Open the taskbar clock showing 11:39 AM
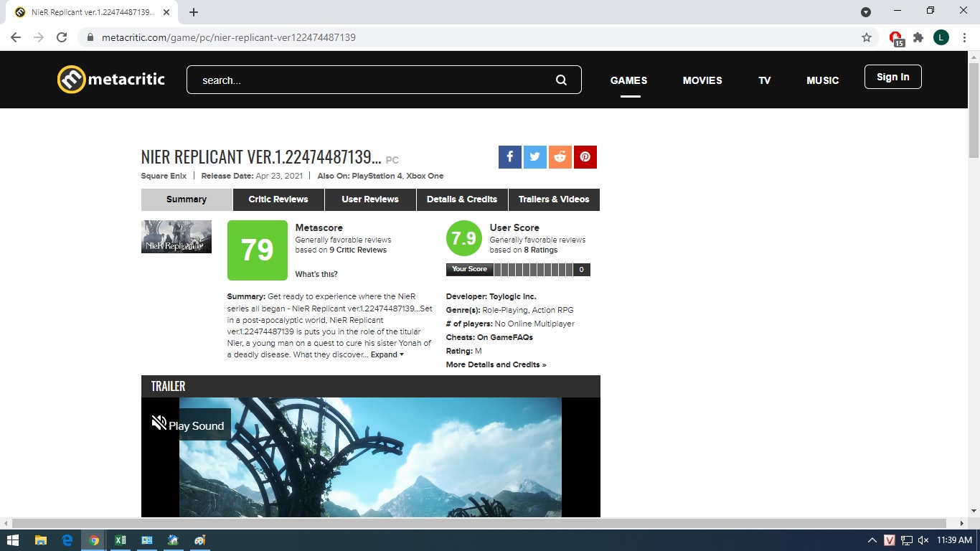Viewport: 980px width, 551px height. point(954,540)
